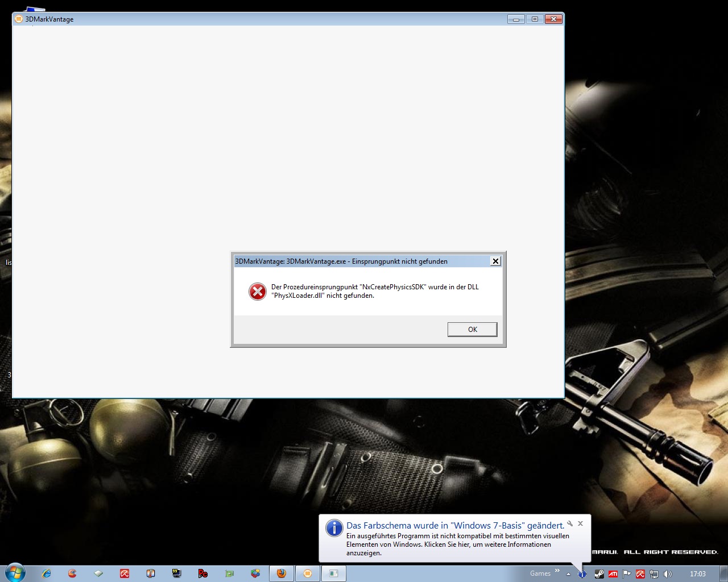Click OK in the error dialog

click(472, 330)
